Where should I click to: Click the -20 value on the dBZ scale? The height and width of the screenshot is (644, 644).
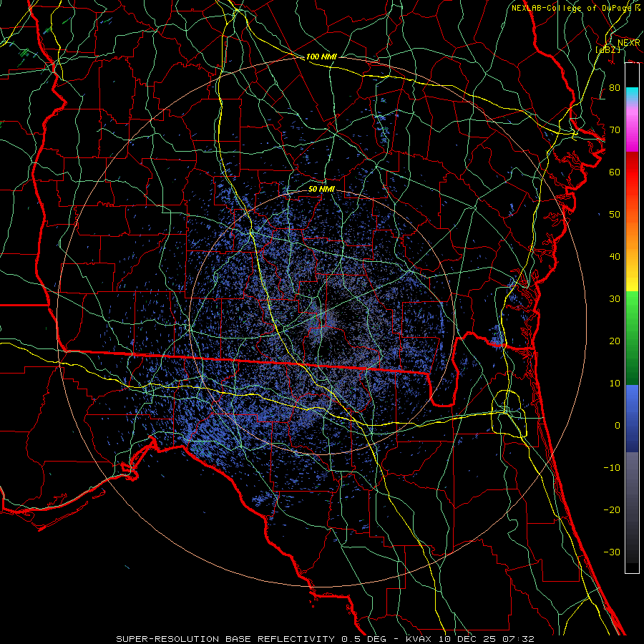click(x=612, y=509)
